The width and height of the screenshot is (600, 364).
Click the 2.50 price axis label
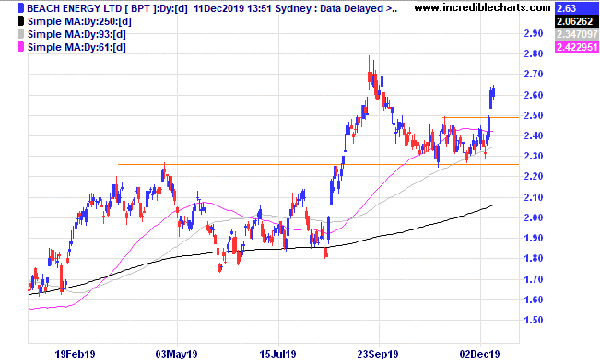coord(534,115)
